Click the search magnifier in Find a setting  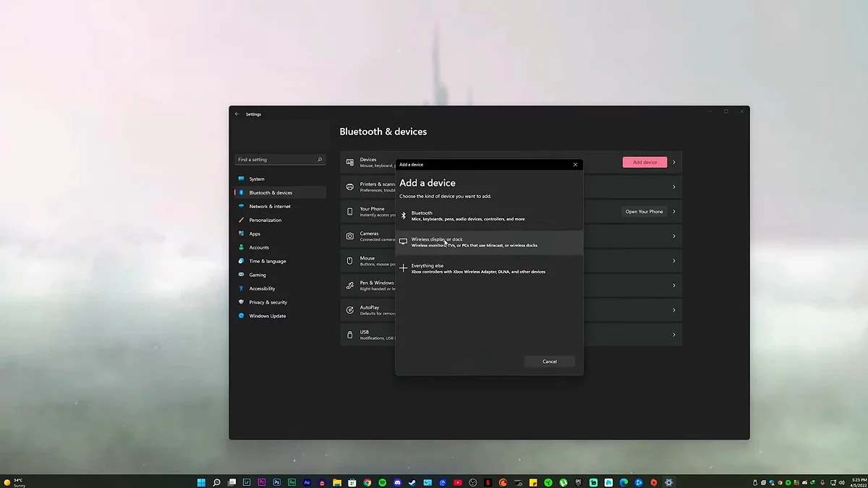click(320, 160)
